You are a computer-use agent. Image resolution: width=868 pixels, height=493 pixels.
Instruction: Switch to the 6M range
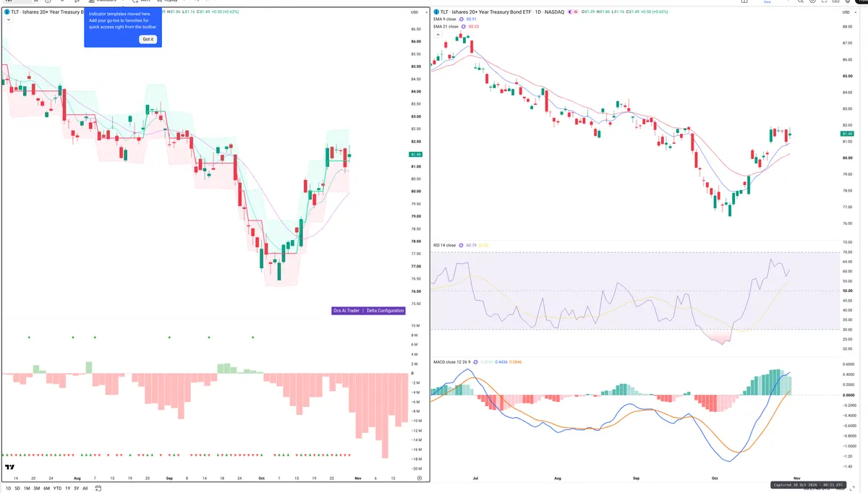click(46, 489)
